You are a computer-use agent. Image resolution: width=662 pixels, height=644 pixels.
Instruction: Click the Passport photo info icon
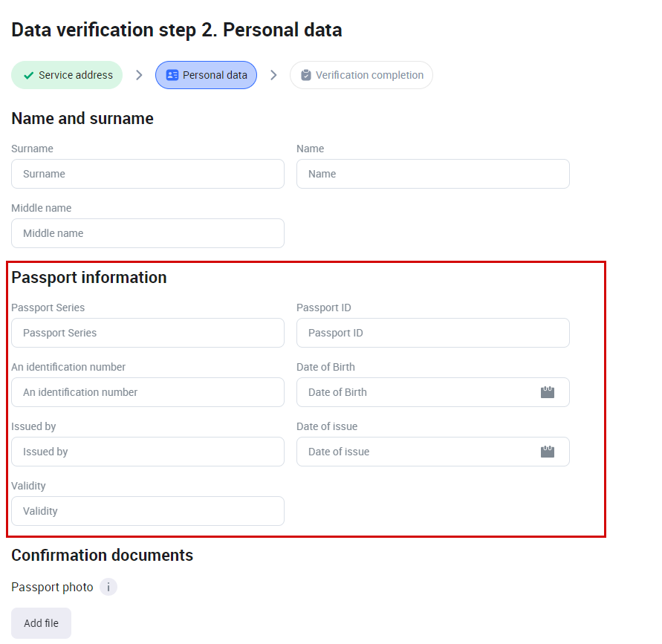pyautogui.click(x=108, y=588)
